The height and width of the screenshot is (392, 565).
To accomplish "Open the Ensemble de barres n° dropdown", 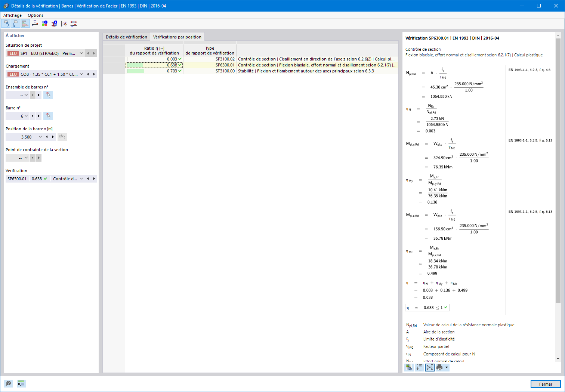I will click(26, 95).
